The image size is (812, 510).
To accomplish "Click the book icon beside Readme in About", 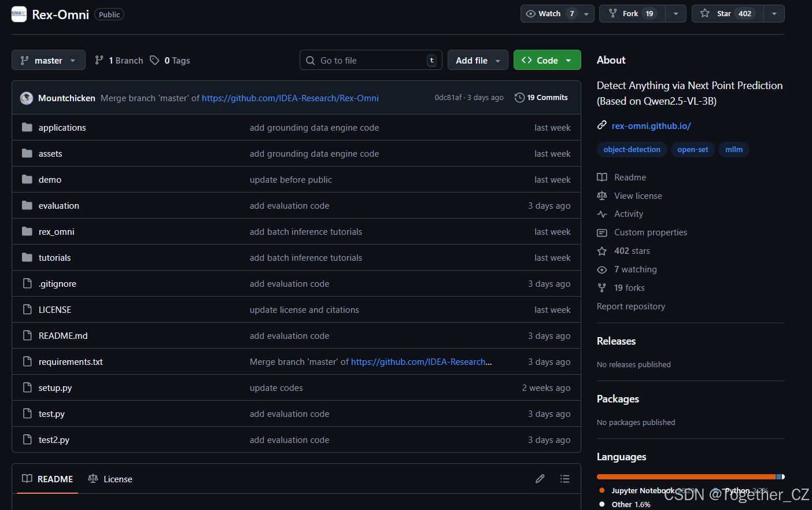I will pyautogui.click(x=602, y=178).
